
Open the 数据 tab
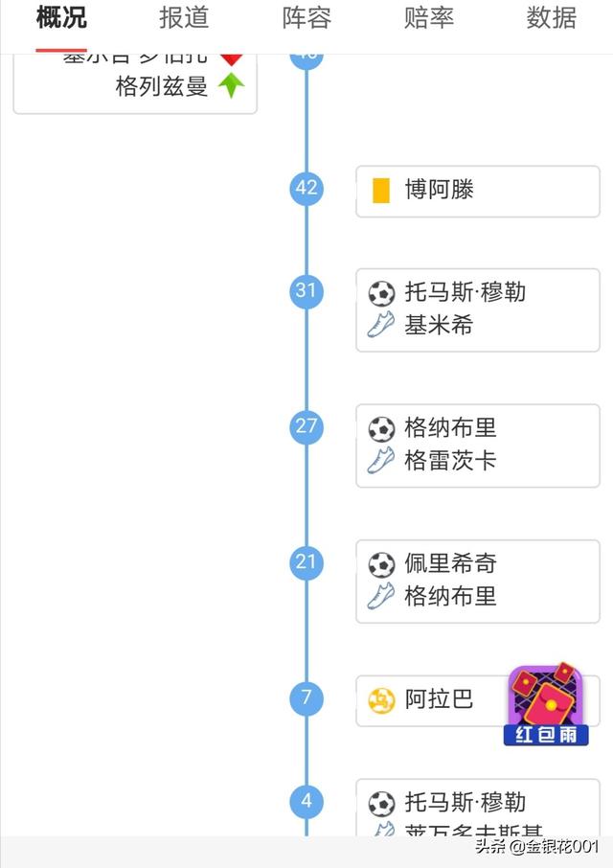click(x=552, y=17)
